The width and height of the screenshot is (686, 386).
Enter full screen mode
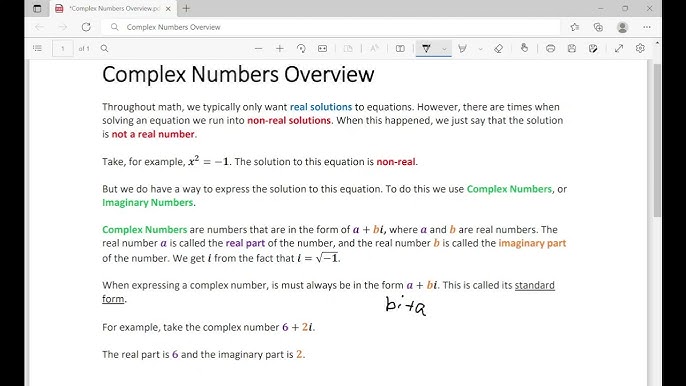click(x=619, y=49)
